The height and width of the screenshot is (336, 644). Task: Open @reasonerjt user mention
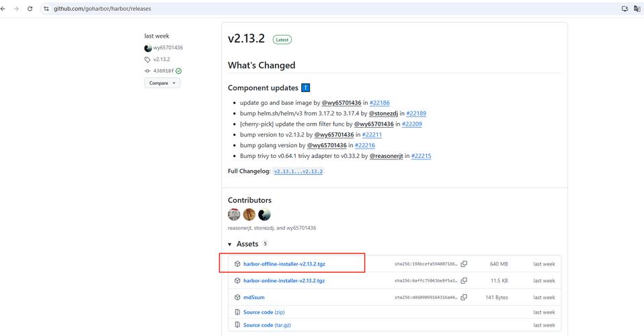[386, 156]
